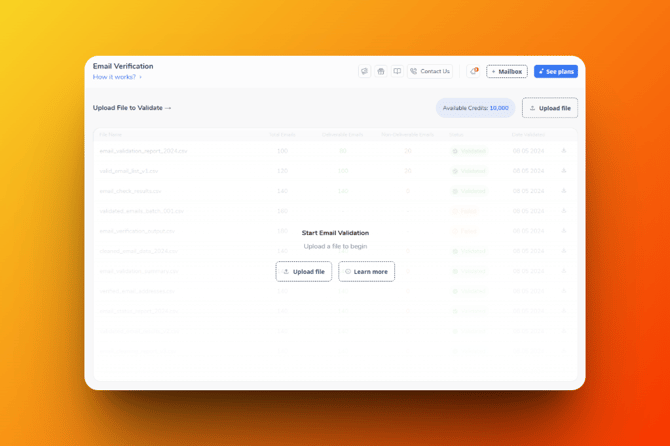Click the gift box icon
This screenshot has width=670, height=446.
(381, 72)
